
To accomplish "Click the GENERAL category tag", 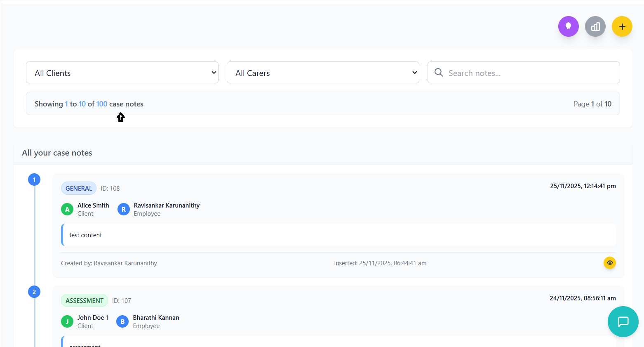I will click(x=78, y=188).
